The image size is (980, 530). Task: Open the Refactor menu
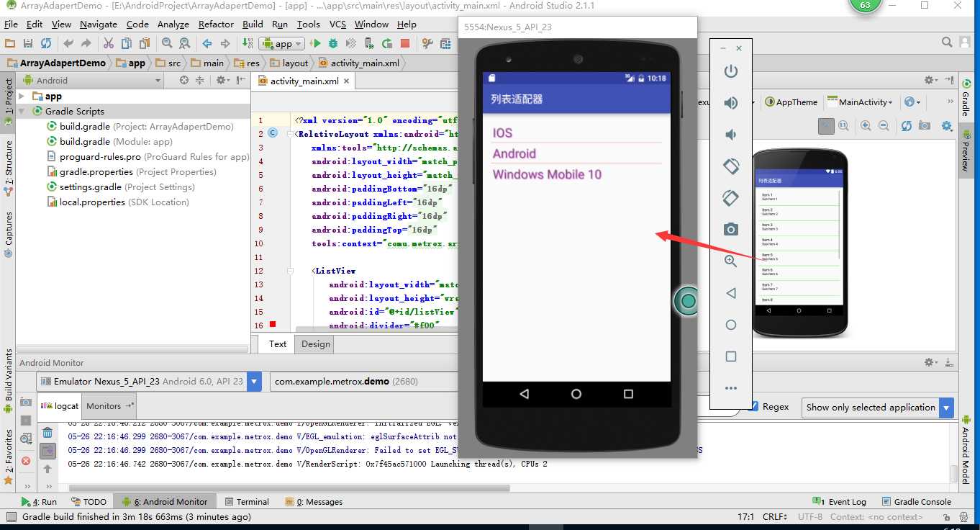pyautogui.click(x=216, y=24)
